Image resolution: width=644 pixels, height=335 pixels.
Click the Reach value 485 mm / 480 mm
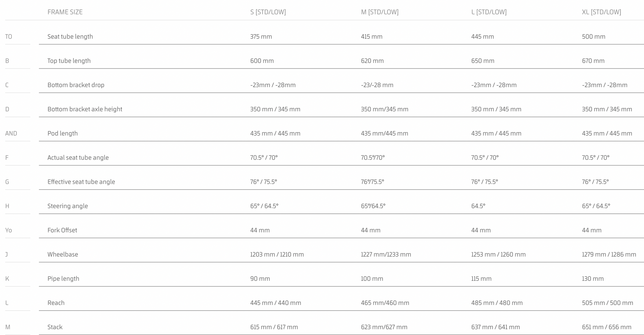coord(497,303)
